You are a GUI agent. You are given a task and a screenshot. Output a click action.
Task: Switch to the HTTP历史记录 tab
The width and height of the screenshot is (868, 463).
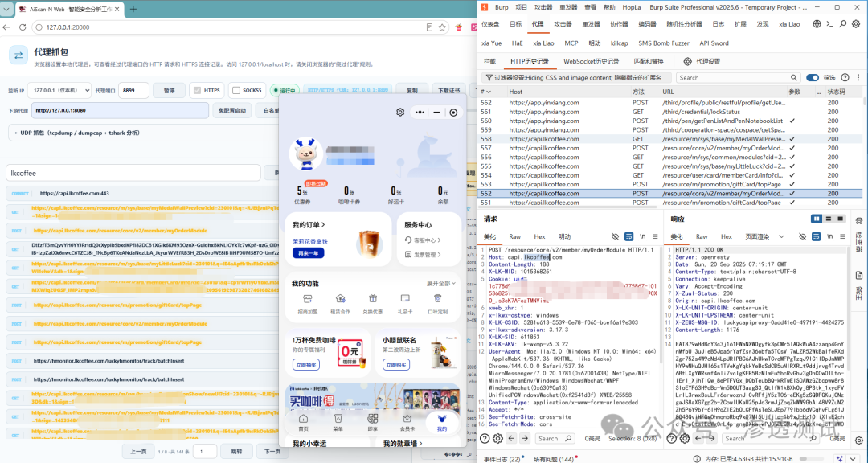click(530, 61)
